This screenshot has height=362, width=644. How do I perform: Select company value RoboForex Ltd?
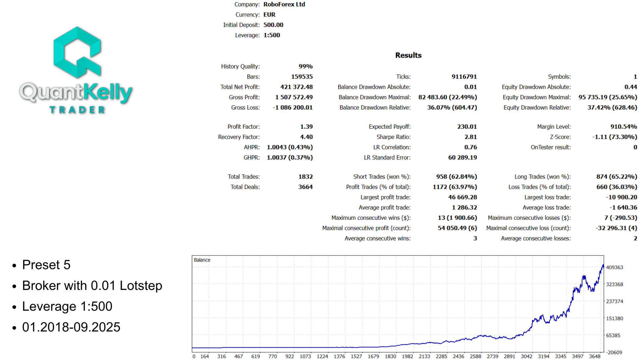tap(284, 4)
